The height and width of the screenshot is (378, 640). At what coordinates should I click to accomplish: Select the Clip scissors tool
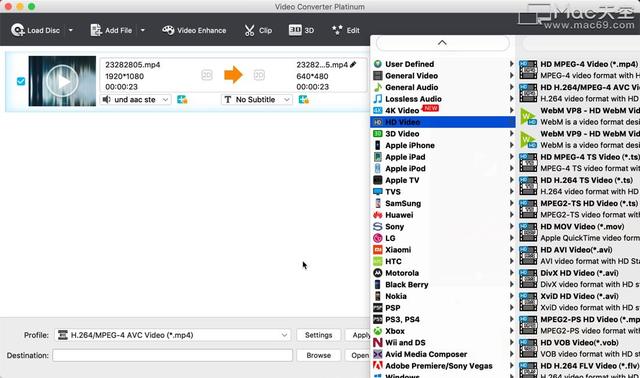coord(258,30)
